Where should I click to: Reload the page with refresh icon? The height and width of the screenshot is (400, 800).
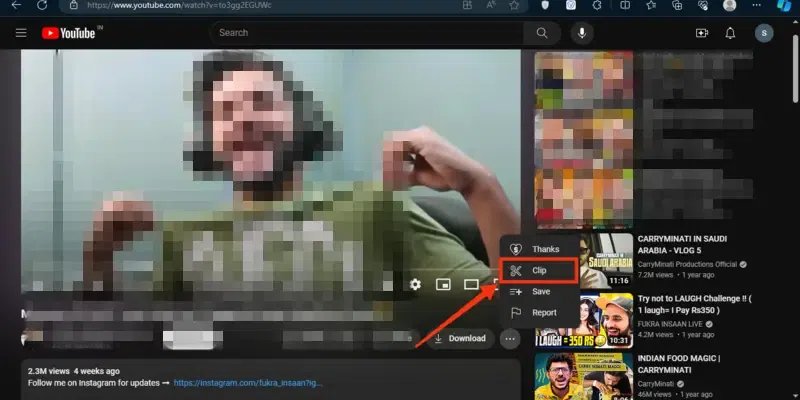point(42,5)
